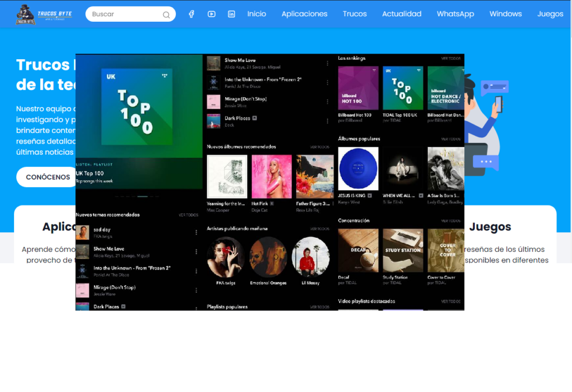Open the Juegos item in the top navigation

(550, 14)
